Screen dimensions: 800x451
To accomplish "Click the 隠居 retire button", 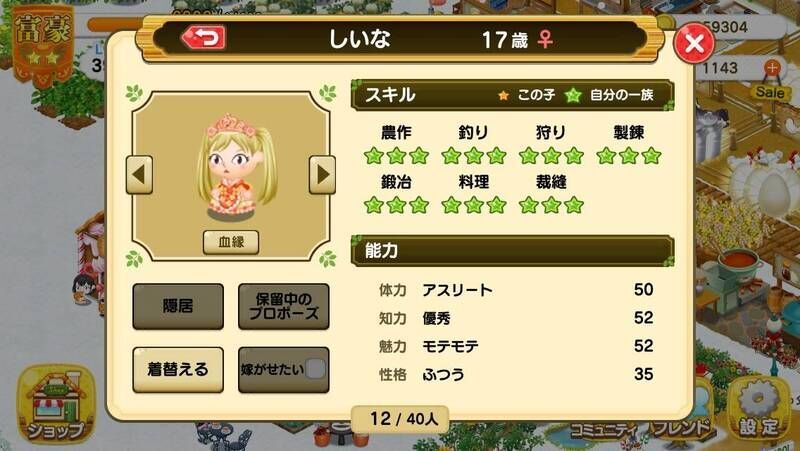I will pos(178,306).
